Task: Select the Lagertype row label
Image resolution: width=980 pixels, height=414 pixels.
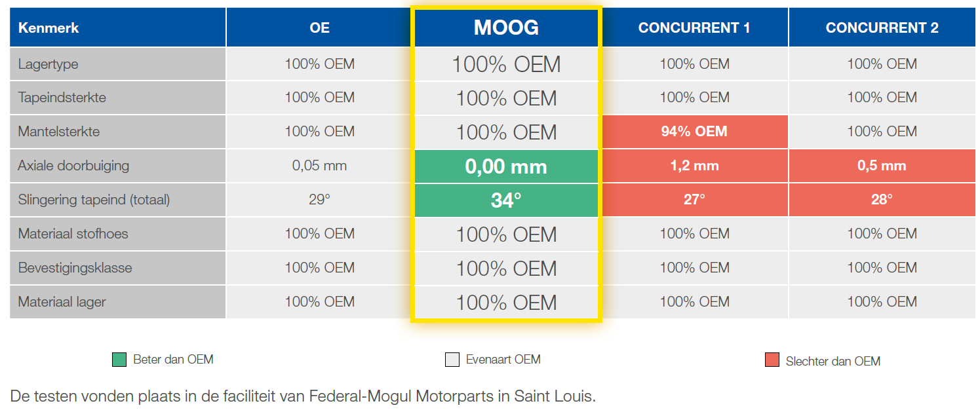Action: pos(49,64)
